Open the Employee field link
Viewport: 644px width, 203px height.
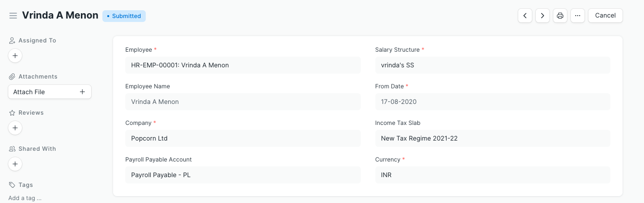coord(242,65)
